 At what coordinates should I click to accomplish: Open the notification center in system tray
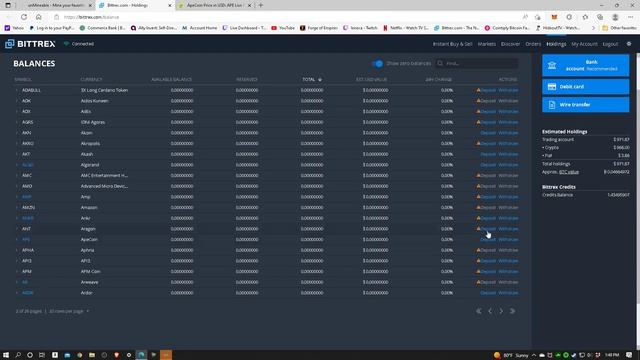tap(629, 355)
